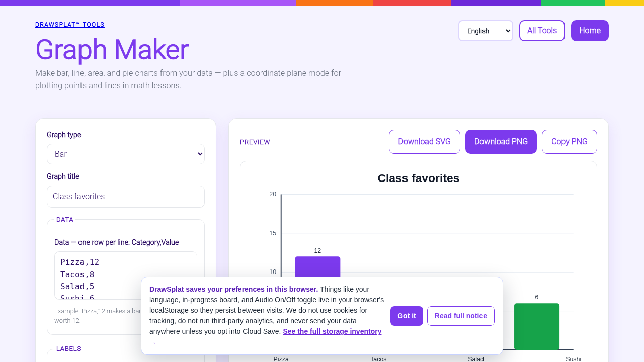Viewport: 644px width, 362px height.
Task: Expand the Graph type dropdown
Action: click(x=126, y=154)
